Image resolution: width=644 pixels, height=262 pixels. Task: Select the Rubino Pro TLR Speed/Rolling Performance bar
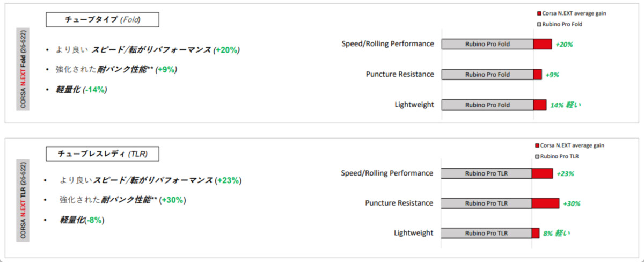click(486, 173)
